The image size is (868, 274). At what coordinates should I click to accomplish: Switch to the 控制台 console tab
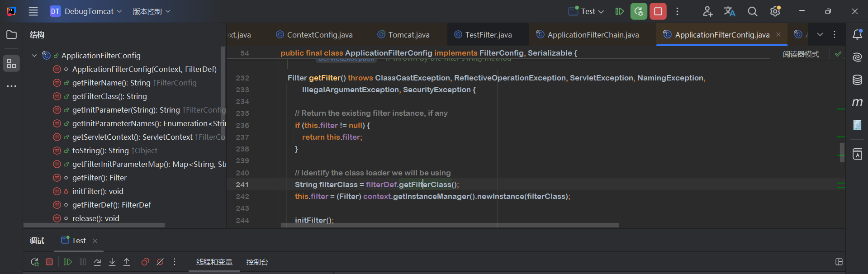[x=257, y=262]
